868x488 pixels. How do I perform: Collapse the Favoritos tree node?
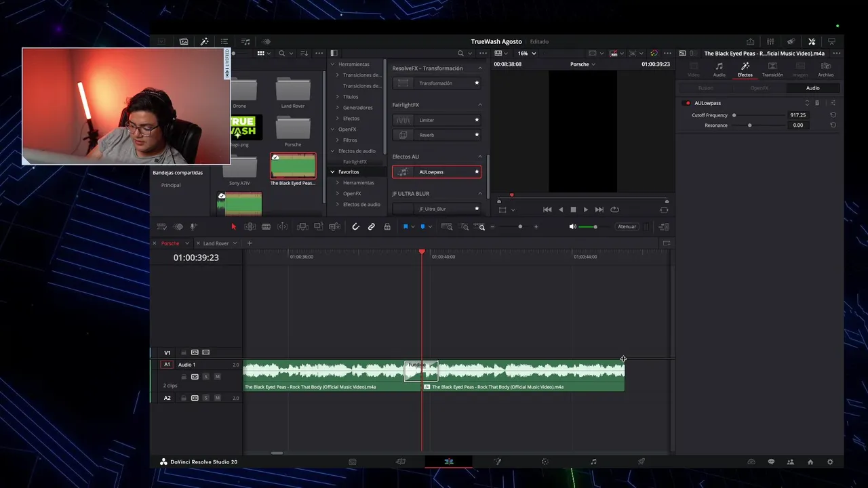(x=332, y=172)
